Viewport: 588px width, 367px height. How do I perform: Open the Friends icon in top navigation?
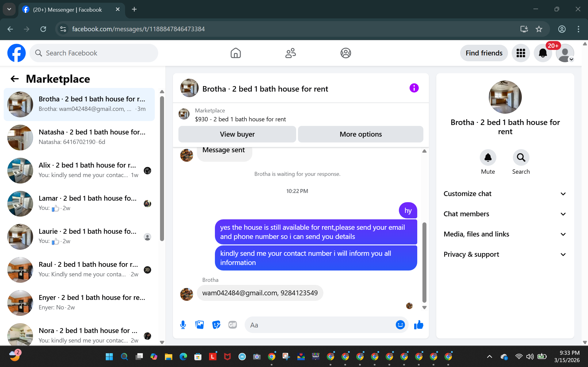click(290, 53)
